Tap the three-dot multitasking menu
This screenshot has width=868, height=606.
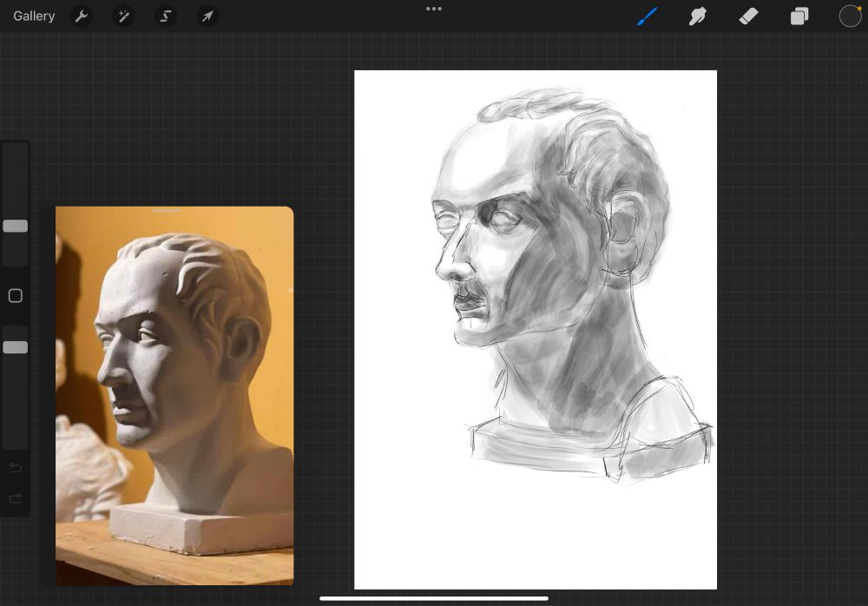point(434,9)
